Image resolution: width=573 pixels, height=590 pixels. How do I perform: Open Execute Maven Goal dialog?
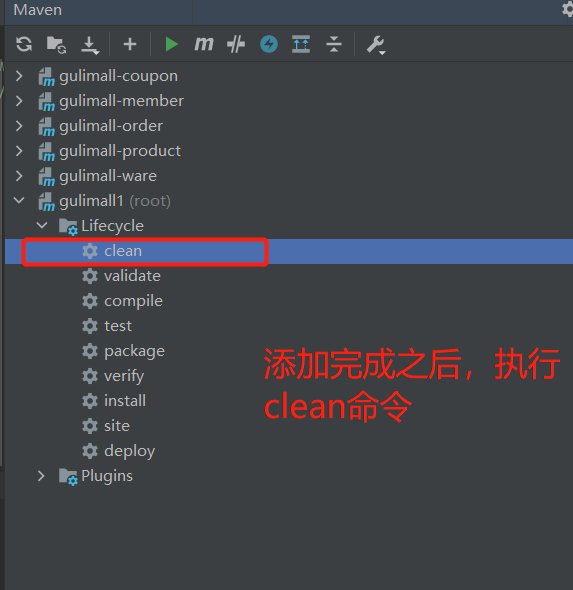coord(204,44)
